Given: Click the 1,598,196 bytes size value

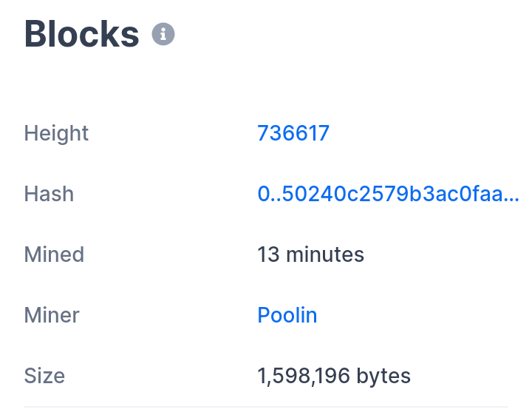Looking at the screenshot, I should click(x=333, y=376).
